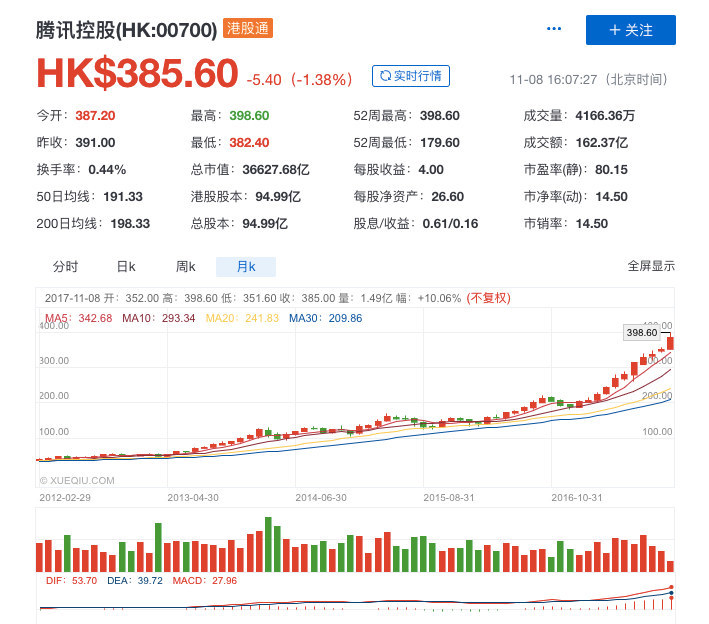Image resolution: width=709 pixels, height=624 pixels.
Task: Click the 腾讯控股(HK:00700) stock title
Action: (x=127, y=30)
